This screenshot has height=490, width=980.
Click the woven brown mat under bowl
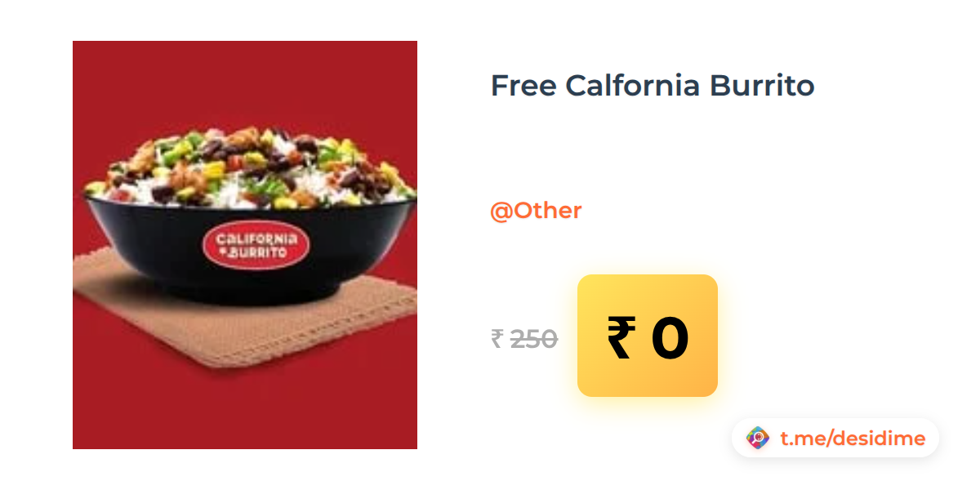[x=245, y=318]
